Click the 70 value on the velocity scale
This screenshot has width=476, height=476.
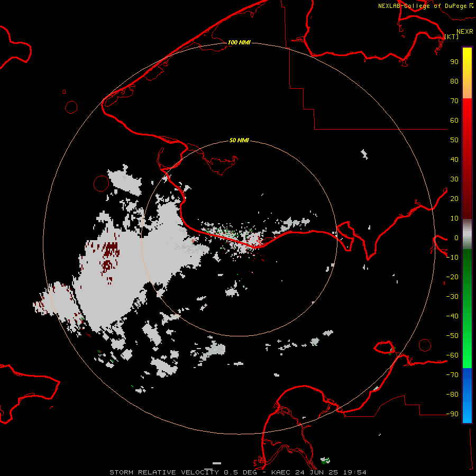454,101
